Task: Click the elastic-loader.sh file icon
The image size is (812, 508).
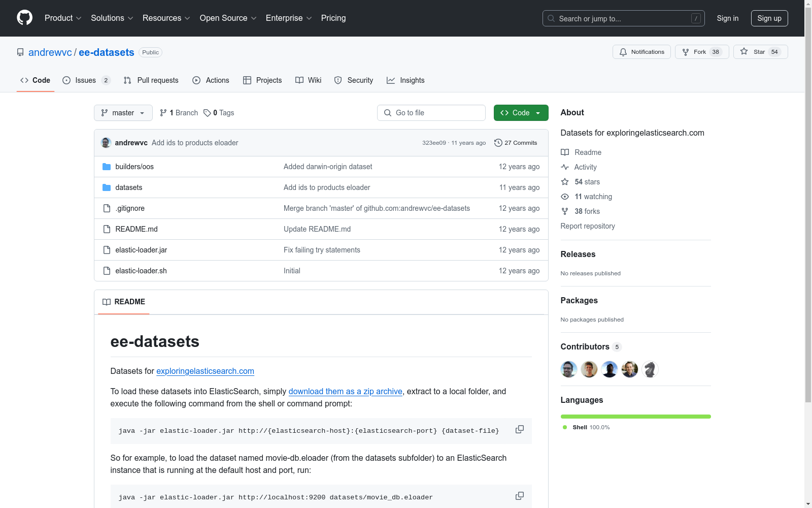Action: coord(107,271)
